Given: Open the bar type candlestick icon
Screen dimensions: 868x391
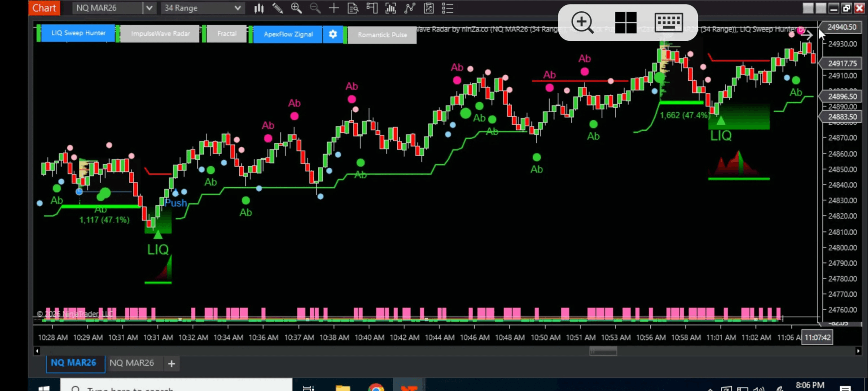Looking at the screenshot, I should coord(259,8).
